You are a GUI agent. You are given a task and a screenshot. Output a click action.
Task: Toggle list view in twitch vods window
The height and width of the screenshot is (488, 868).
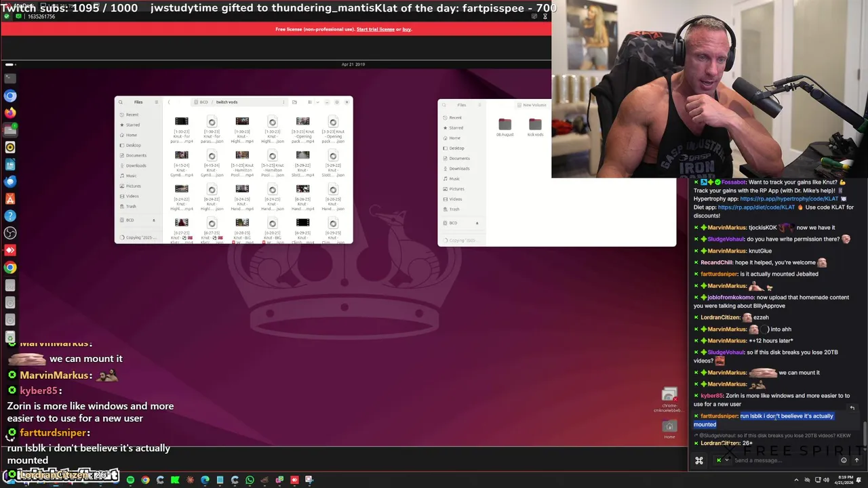click(309, 102)
